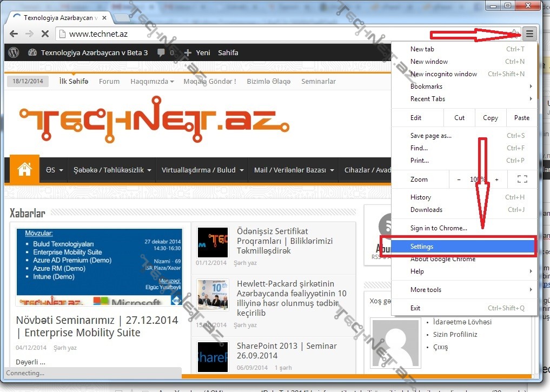Open History from the menu
Viewport: 550px width, 392px height.
(421, 197)
